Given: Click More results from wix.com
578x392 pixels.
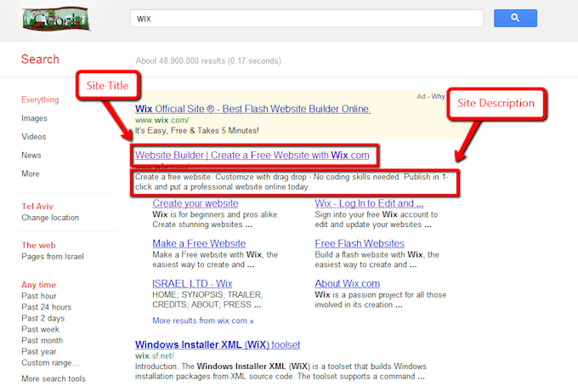Looking at the screenshot, I should point(203,321).
